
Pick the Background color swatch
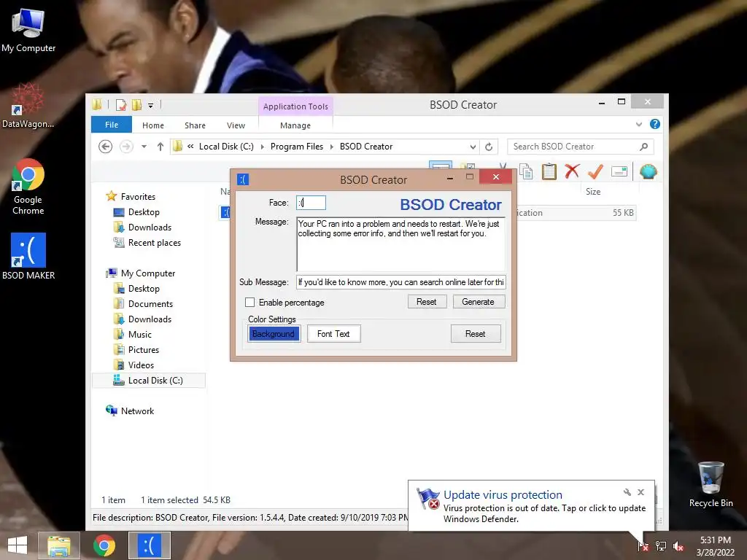point(274,334)
